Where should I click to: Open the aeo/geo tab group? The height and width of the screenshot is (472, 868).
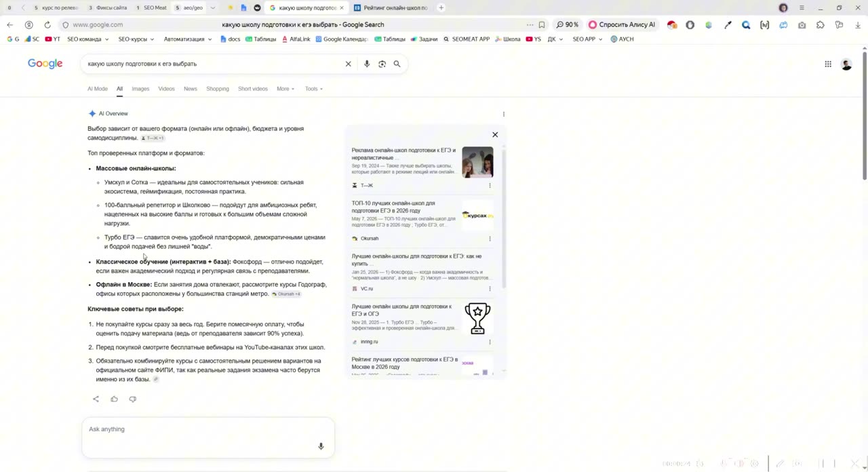[189, 7]
